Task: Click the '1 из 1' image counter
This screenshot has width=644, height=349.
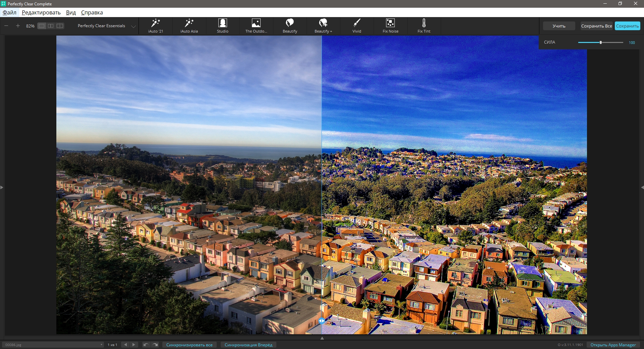Action: point(112,345)
